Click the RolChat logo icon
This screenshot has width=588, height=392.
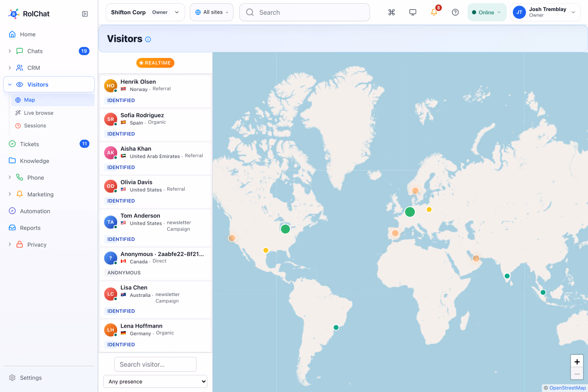tap(13, 14)
